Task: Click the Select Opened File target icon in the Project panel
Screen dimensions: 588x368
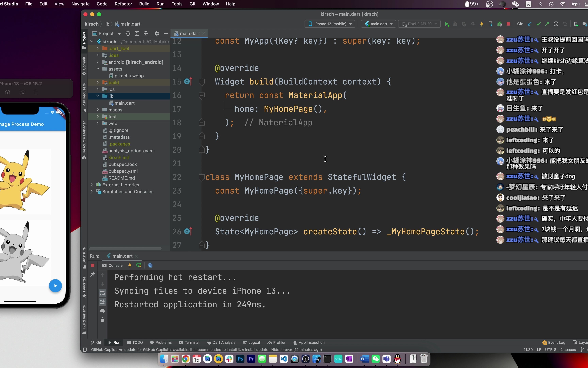Action: [x=128, y=33]
